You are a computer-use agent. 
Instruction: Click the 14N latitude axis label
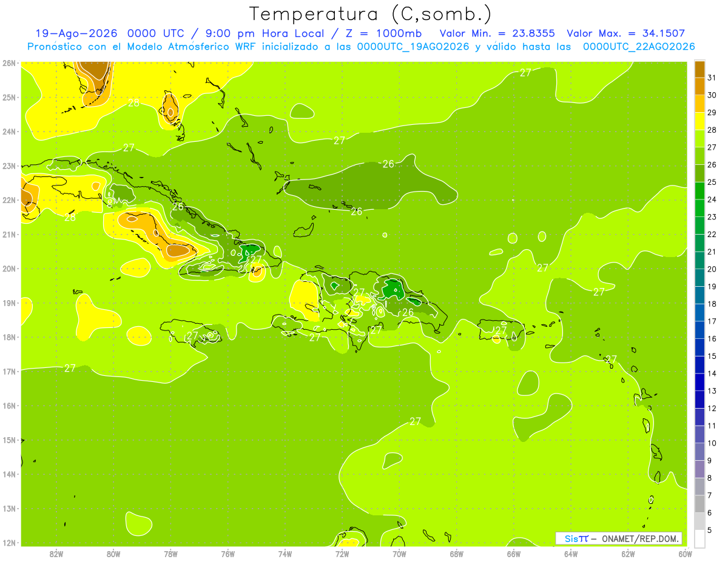point(8,474)
